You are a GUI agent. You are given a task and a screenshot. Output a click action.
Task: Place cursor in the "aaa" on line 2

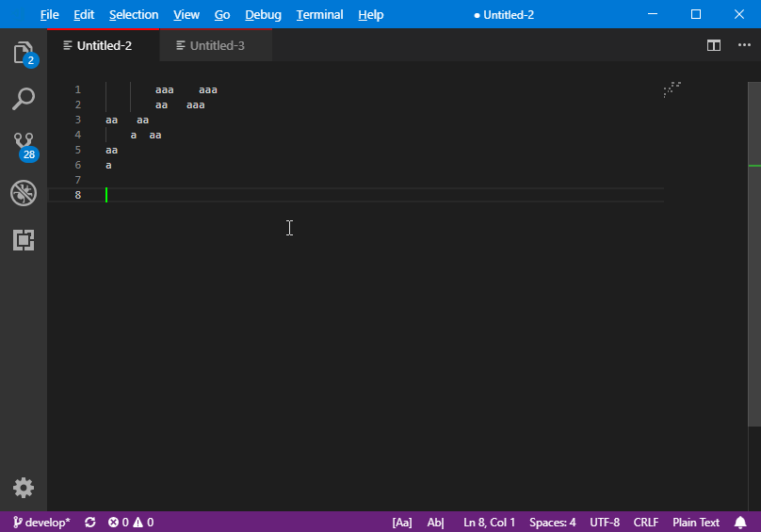(x=196, y=105)
